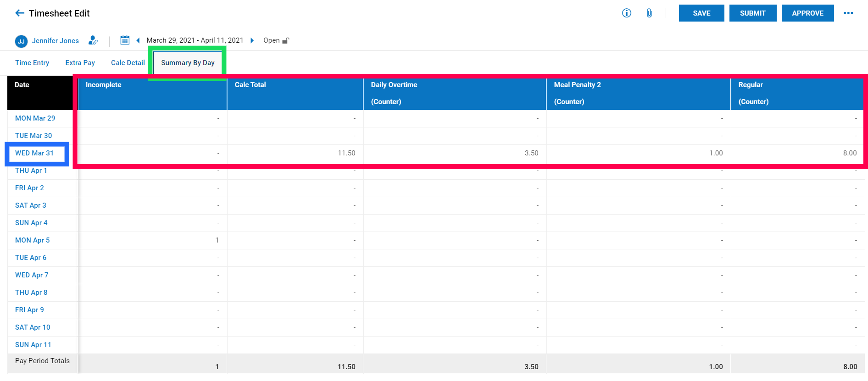Open the three-dot more options menu

pyautogui.click(x=848, y=13)
